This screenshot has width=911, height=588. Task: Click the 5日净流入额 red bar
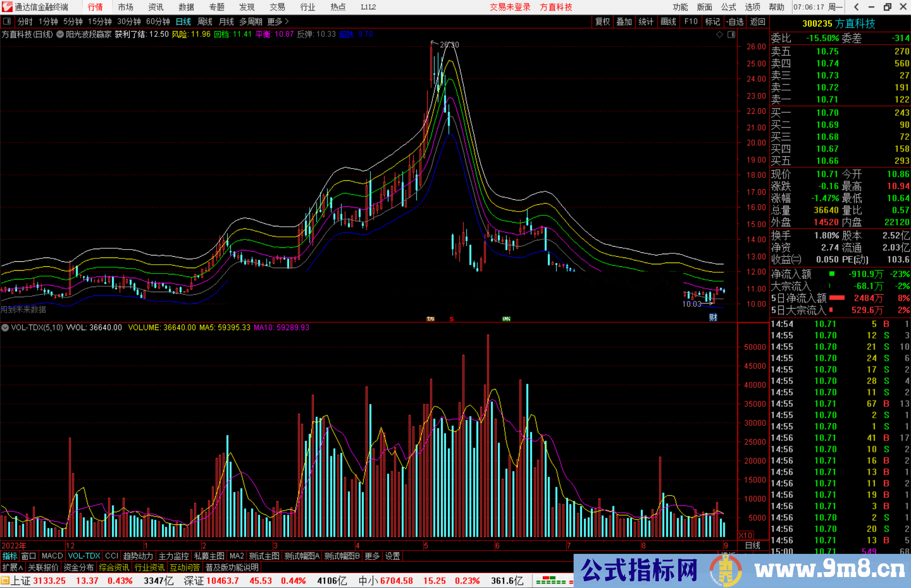pos(837,298)
